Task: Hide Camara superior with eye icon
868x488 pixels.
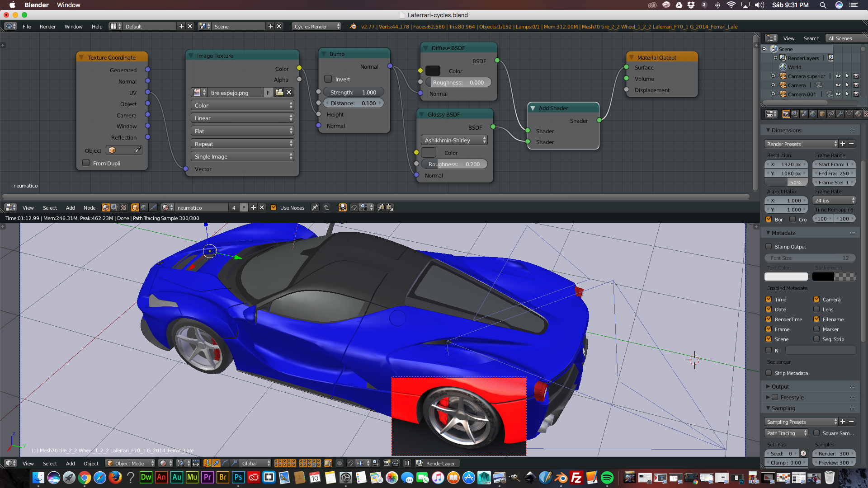Action: point(838,76)
